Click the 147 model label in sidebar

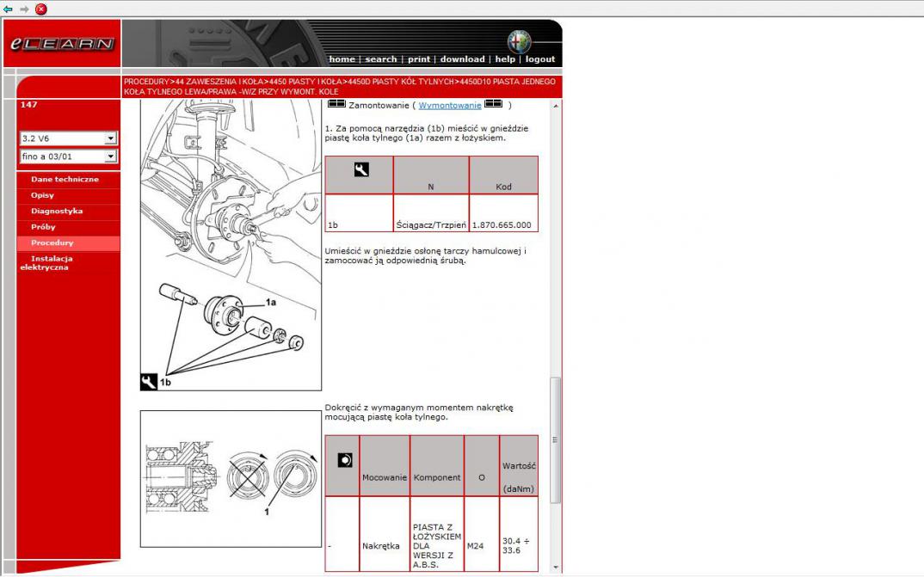[29, 105]
